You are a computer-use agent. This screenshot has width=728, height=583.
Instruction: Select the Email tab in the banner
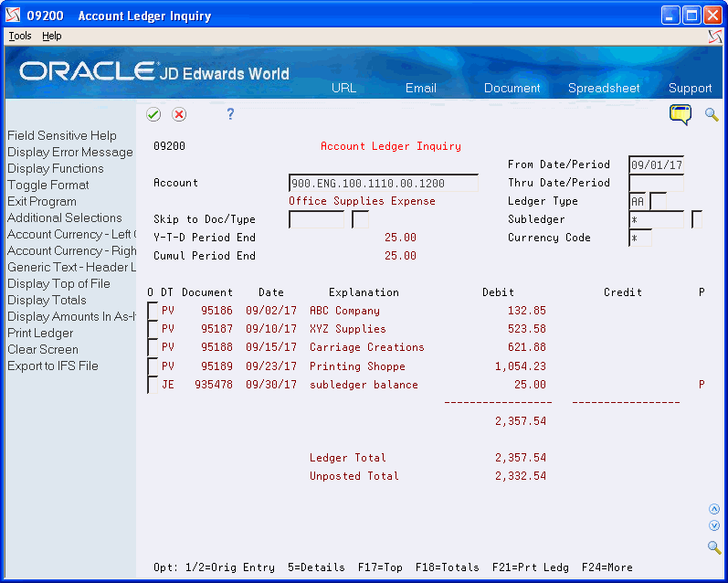coord(421,88)
